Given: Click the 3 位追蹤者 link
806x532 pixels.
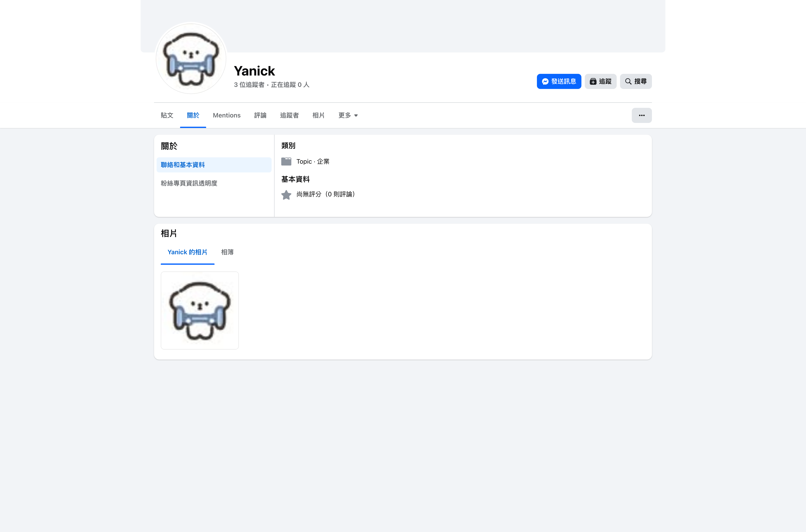Looking at the screenshot, I should 249,85.
